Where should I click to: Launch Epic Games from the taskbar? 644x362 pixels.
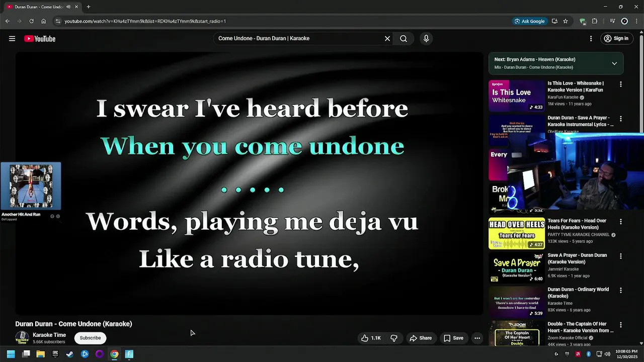pyautogui.click(x=55, y=354)
